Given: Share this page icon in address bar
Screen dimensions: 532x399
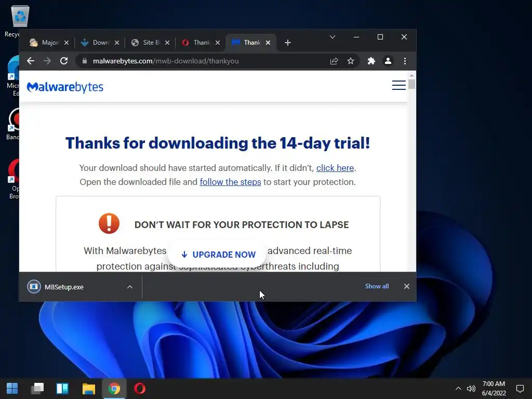Looking at the screenshot, I should coord(334,61).
